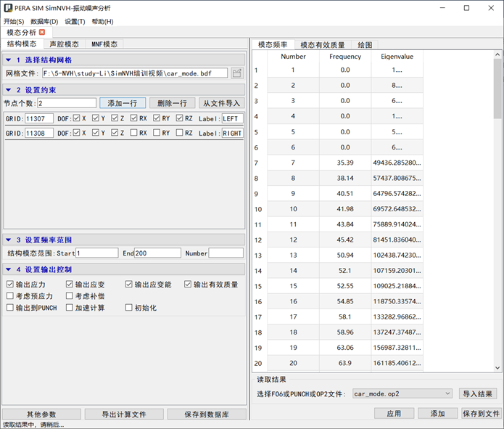
Task: Click the browse file icon for mesh file
Action: pos(236,73)
